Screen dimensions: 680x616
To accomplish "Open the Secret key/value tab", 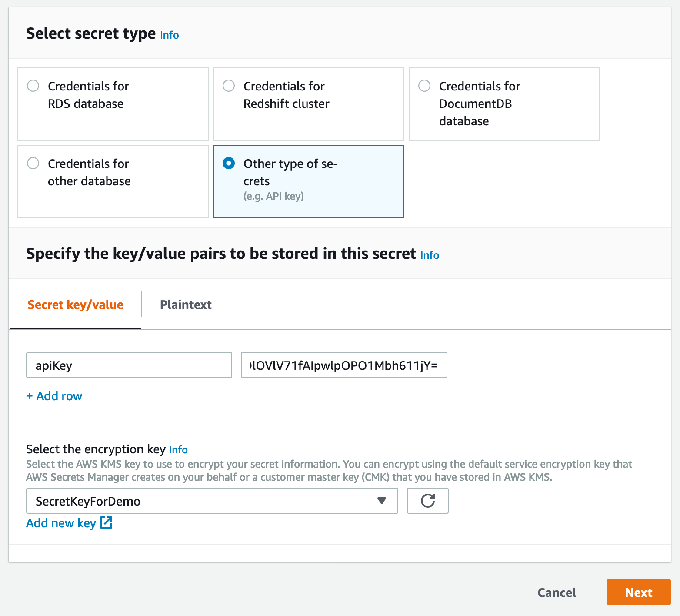I will pyautogui.click(x=75, y=305).
